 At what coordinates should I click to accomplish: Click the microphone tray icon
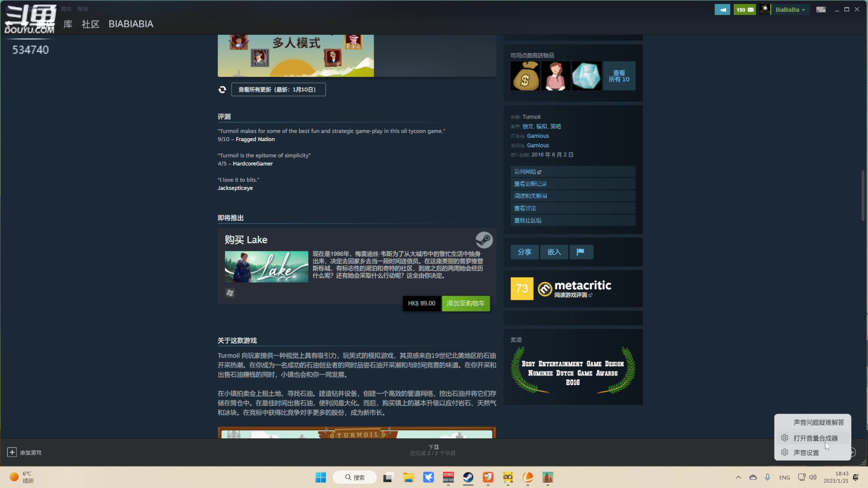pos(767,477)
